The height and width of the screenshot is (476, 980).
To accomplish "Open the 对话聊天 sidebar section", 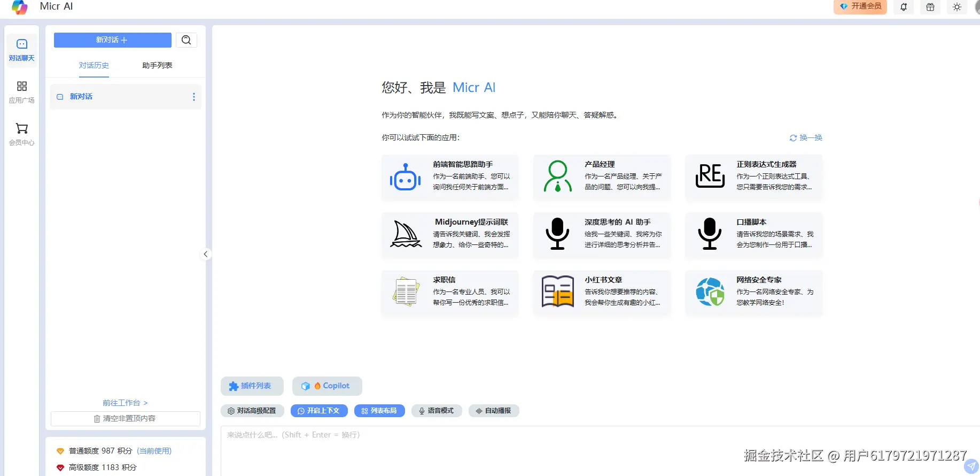I will point(22,50).
